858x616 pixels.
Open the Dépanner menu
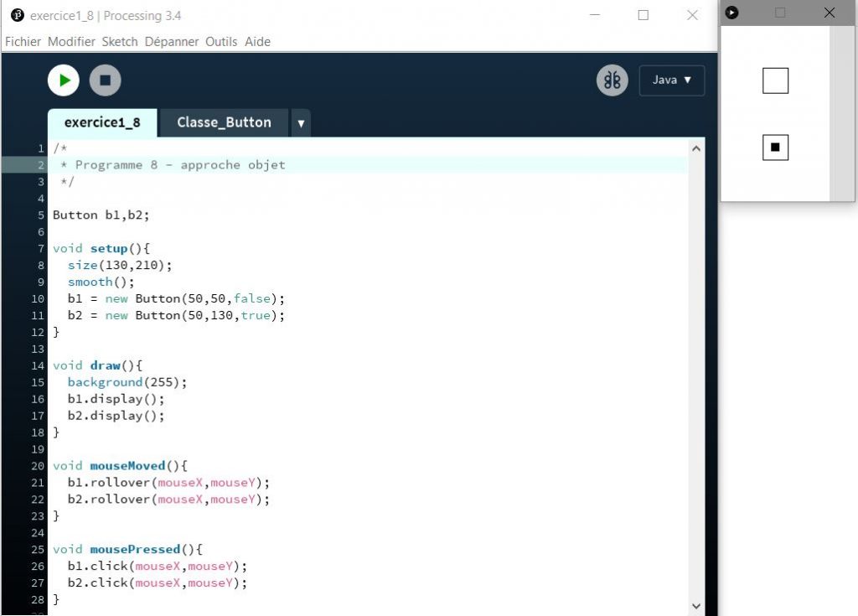pos(172,41)
